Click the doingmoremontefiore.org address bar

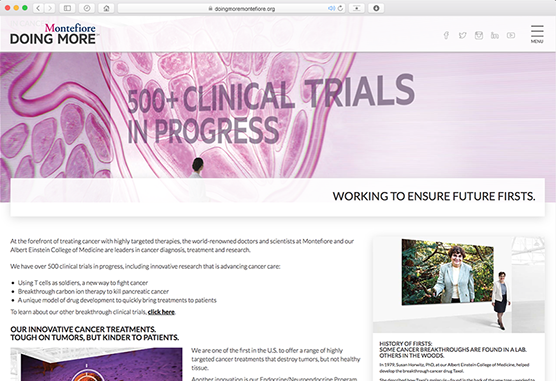[x=232, y=9]
